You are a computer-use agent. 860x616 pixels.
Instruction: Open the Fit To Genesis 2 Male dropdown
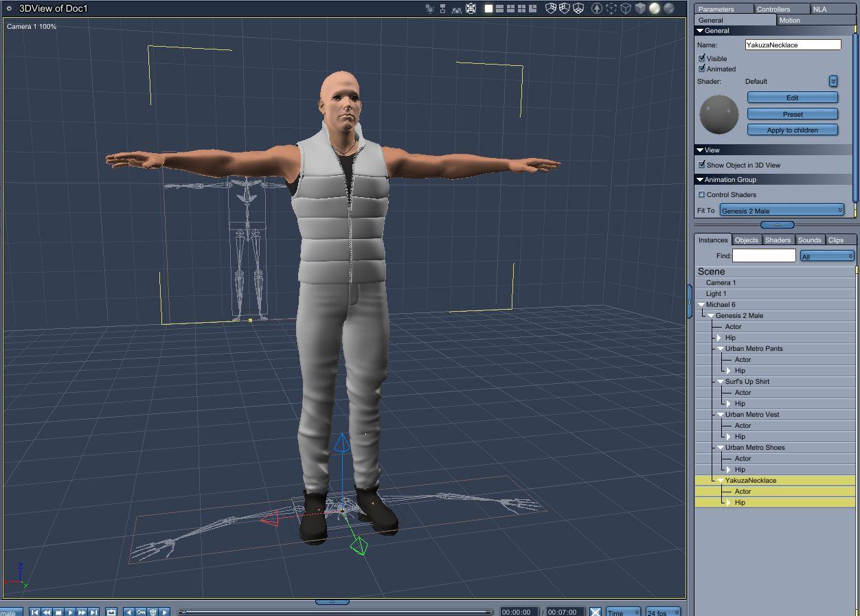pyautogui.click(x=782, y=210)
